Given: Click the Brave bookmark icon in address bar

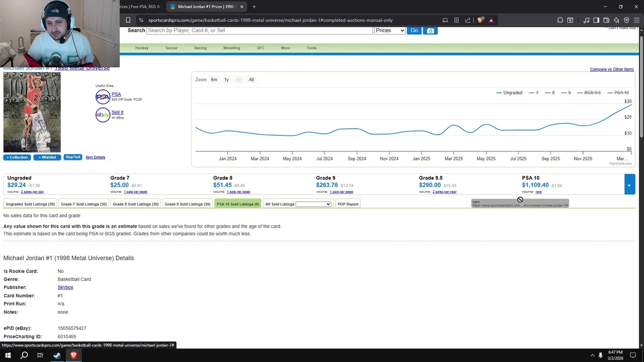Looking at the screenshot, I should click(128, 20).
